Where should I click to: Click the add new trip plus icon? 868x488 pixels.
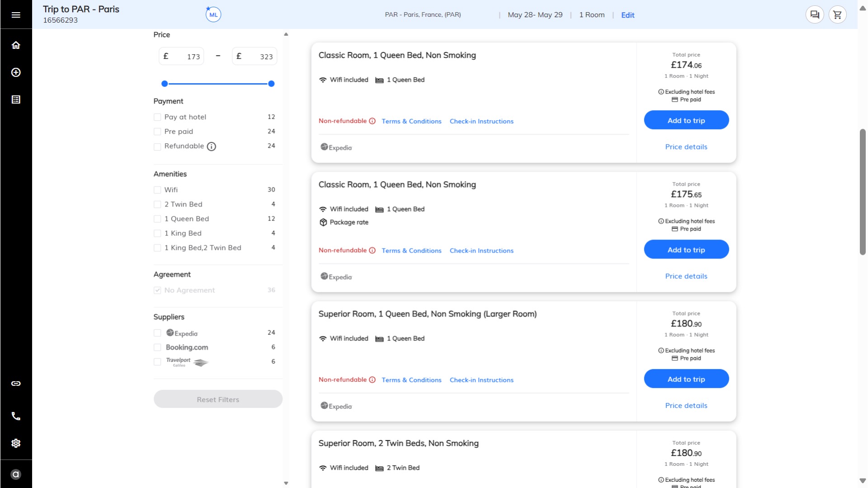point(16,72)
